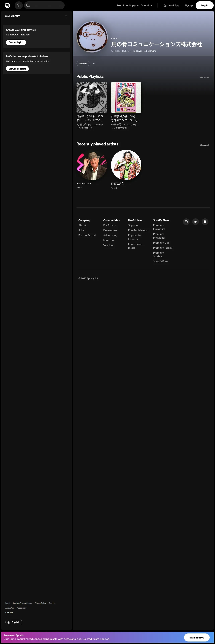Click the Spotify logo icon

click(x=8, y=5)
